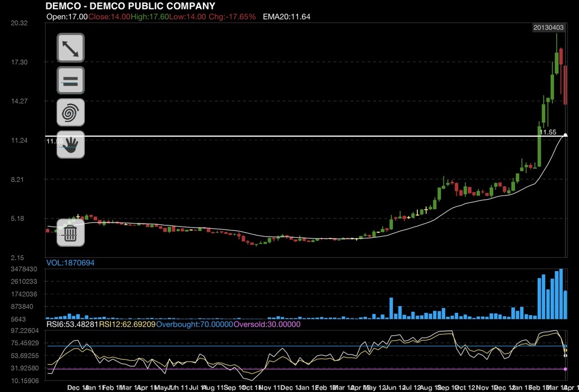Click the 20.32 price axis label
Screen dimensions: 579x392
pos(19,23)
